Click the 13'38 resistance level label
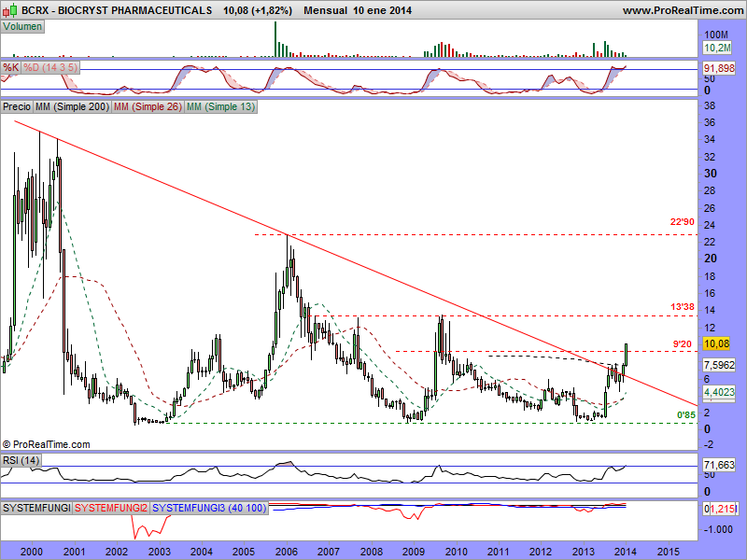Screen dimensions: 747x560 pyautogui.click(x=683, y=307)
